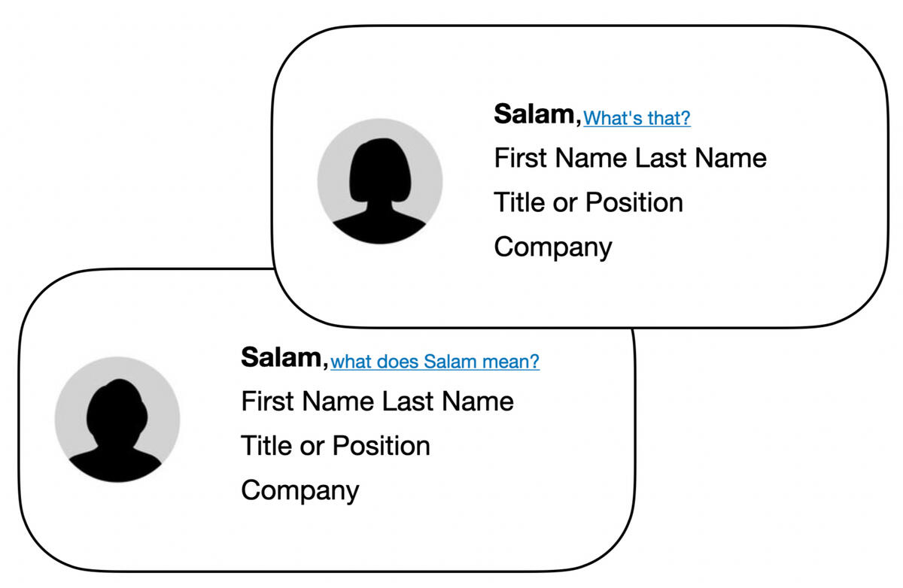Click the short-haired silhouette avatar in upper card
Viewport: 903px width, 588px height.
(x=380, y=188)
